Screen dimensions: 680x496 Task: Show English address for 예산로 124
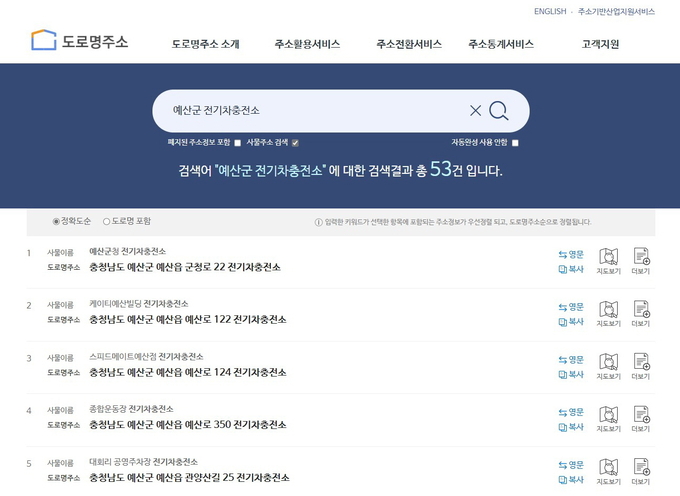pyautogui.click(x=571, y=360)
